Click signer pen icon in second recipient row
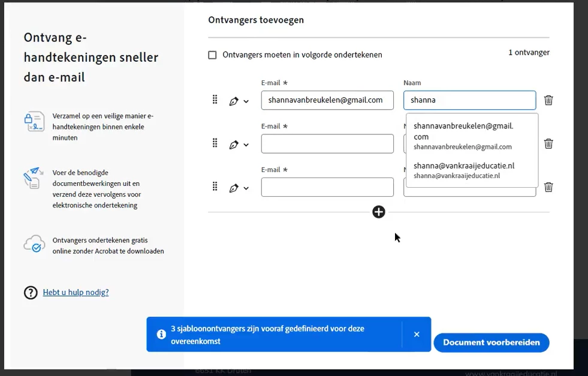 (x=234, y=145)
